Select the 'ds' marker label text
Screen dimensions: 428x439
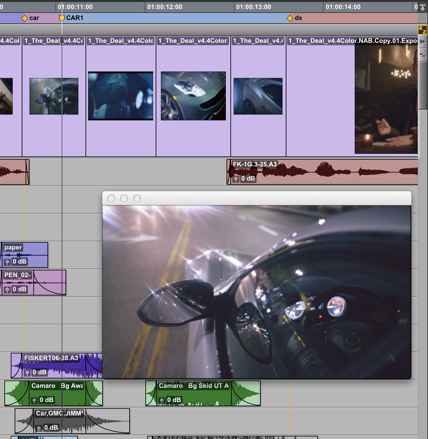[298, 18]
